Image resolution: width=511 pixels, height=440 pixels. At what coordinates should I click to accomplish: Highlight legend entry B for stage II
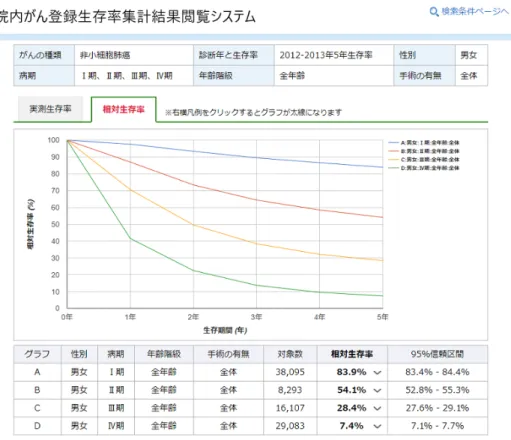[x=424, y=151]
